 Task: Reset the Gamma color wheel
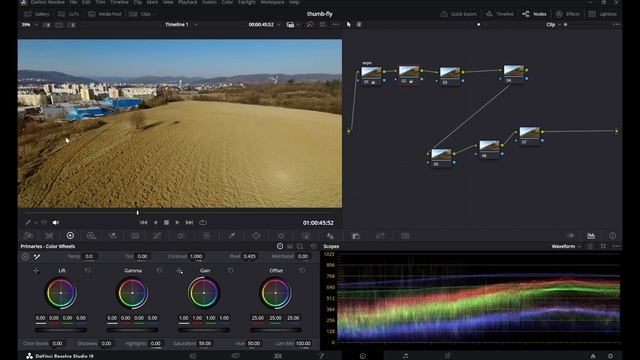[159, 270]
